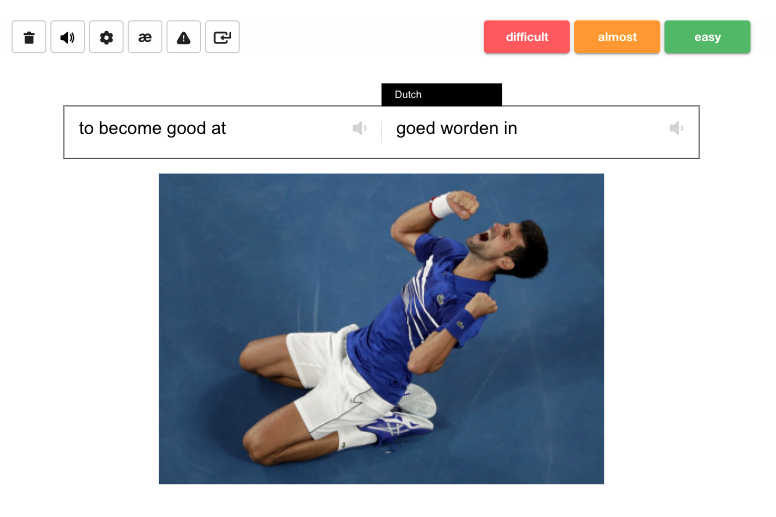Image resolution: width=776 pixels, height=517 pixels.
Task: Click the divider between phrase and translation
Action: click(x=381, y=132)
